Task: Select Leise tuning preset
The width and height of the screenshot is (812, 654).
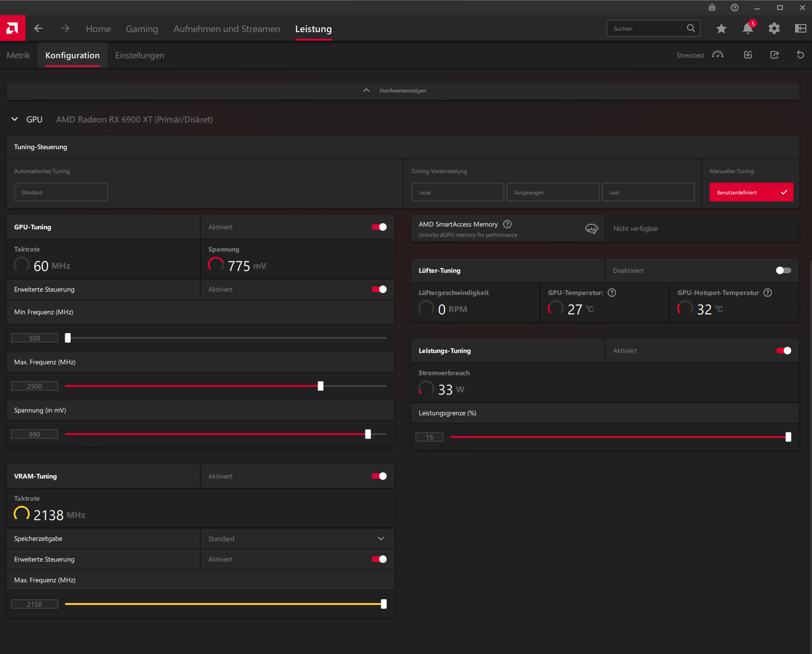Action: (x=458, y=192)
